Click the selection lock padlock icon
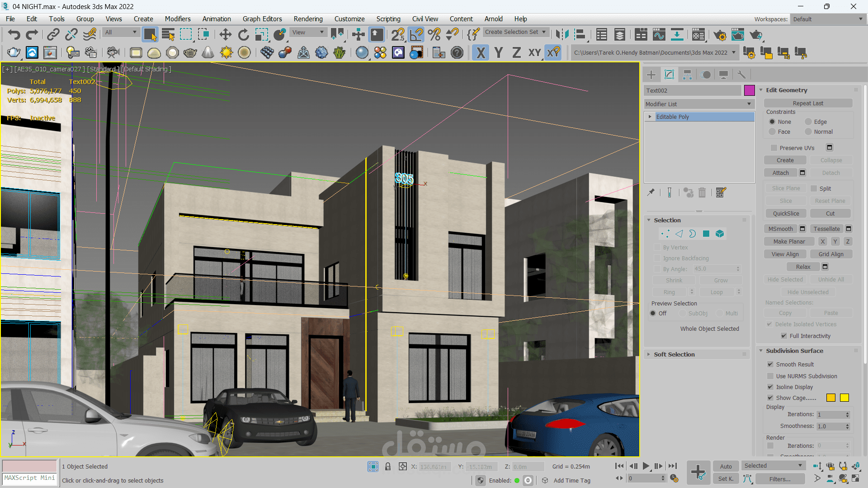The width and height of the screenshot is (868, 488). (387, 467)
